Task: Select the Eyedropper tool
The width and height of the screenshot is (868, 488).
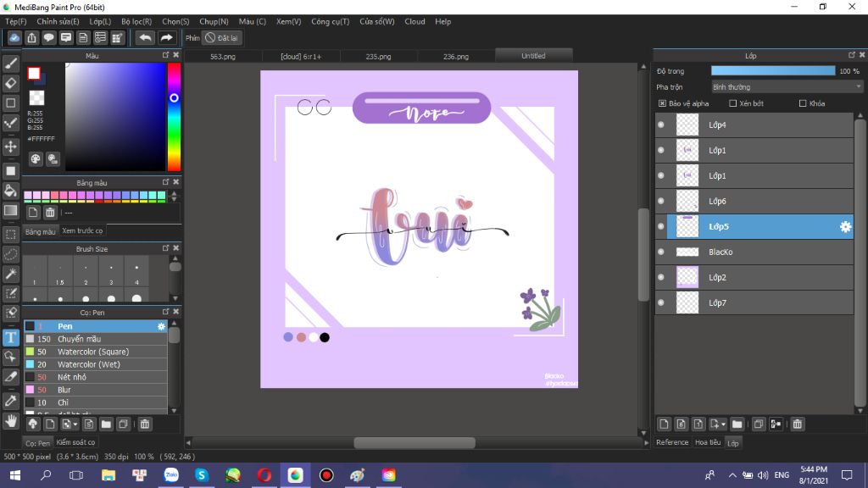Action: pyautogui.click(x=10, y=401)
